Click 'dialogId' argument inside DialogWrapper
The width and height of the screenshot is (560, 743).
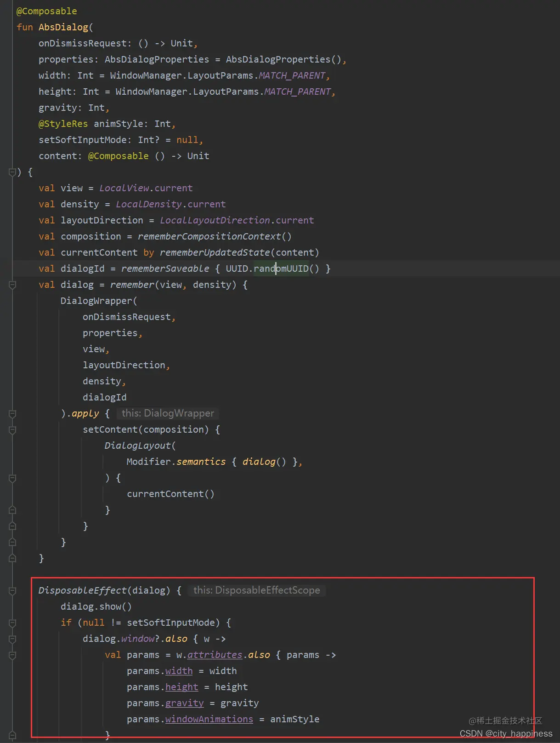105,397
